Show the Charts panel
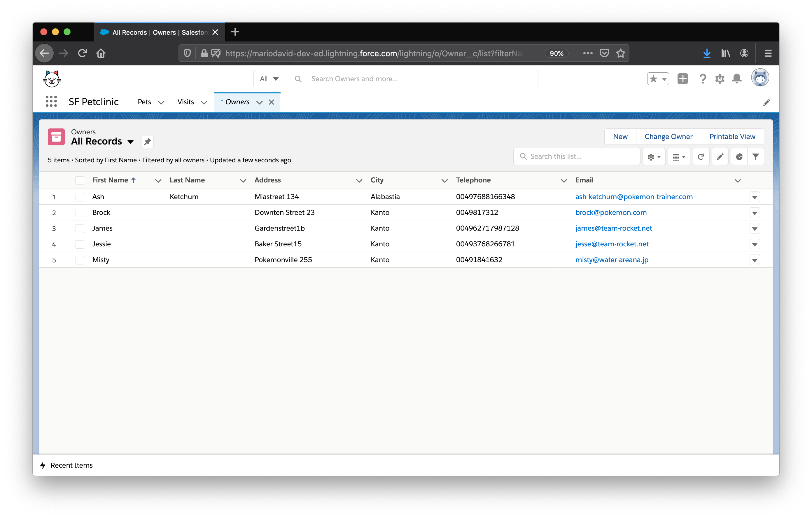Image resolution: width=812 pixels, height=519 pixels. tap(739, 156)
